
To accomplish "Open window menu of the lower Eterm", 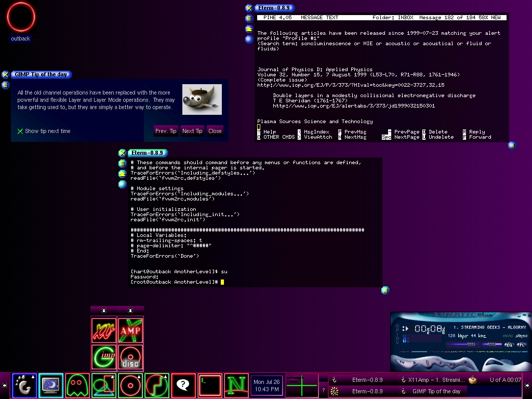I will [x=123, y=163].
